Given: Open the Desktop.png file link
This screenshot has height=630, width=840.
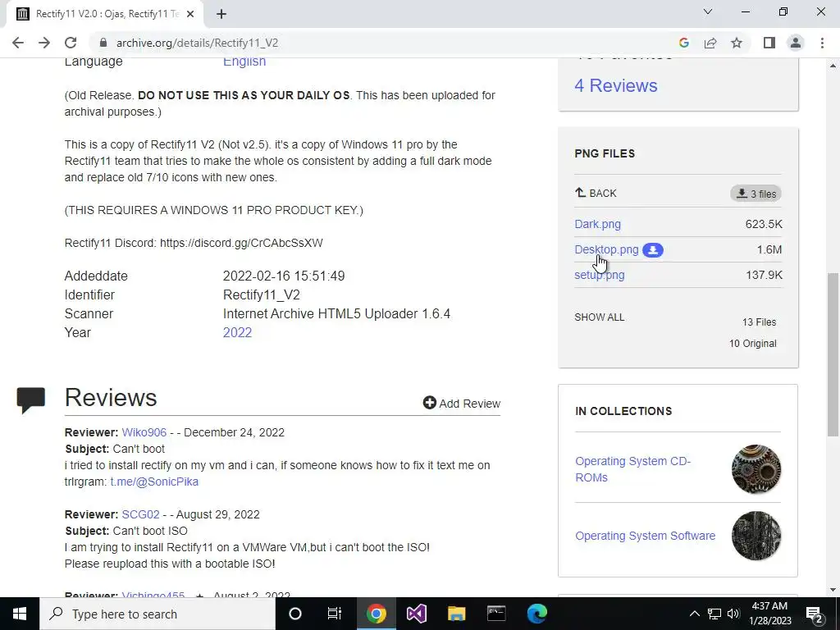Looking at the screenshot, I should pos(606,249).
